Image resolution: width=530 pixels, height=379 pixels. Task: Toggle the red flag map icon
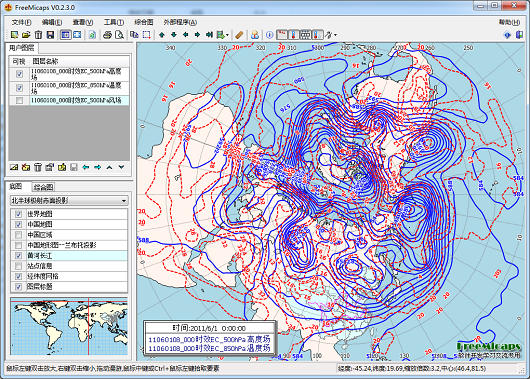pos(282,35)
